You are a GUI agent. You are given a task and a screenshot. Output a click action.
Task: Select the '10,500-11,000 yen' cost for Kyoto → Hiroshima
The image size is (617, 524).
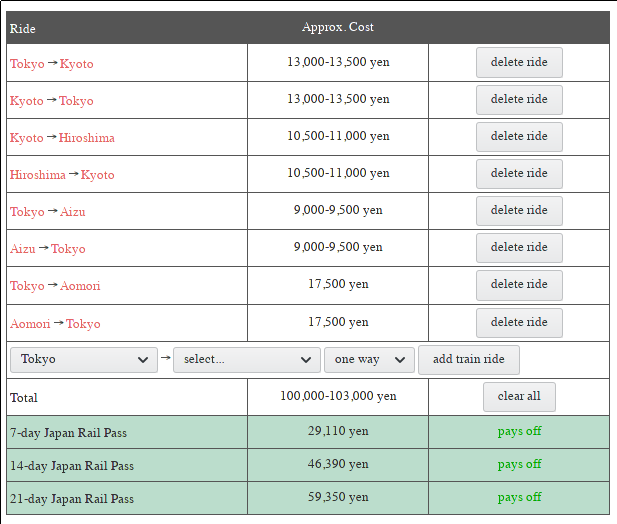coord(338,136)
